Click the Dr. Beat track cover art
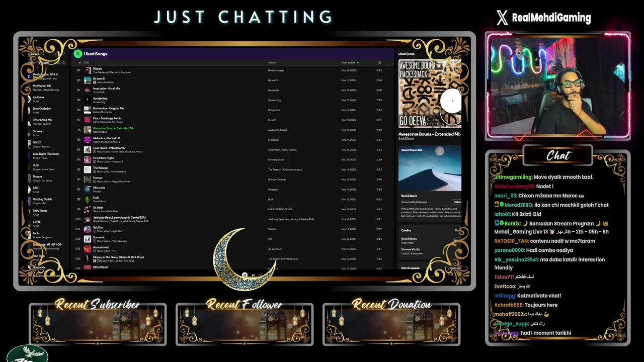The width and height of the screenshot is (644, 362). click(x=88, y=209)
